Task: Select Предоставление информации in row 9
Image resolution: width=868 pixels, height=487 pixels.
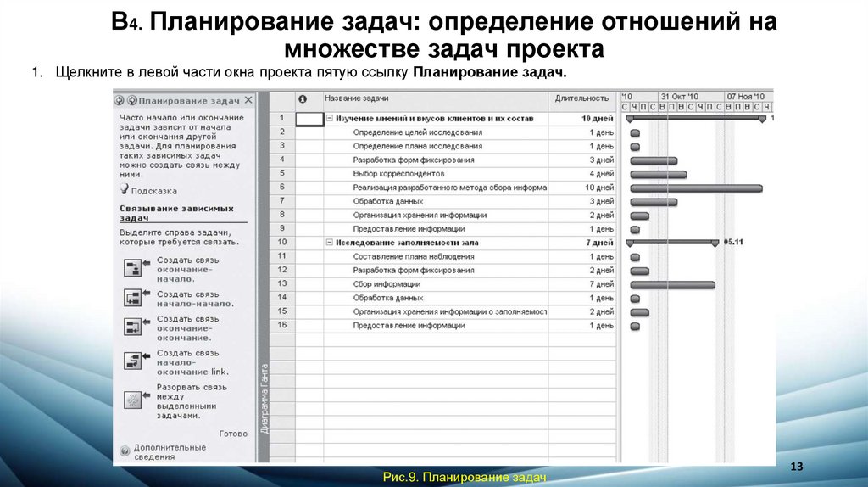Action: [x=409, y=229]
